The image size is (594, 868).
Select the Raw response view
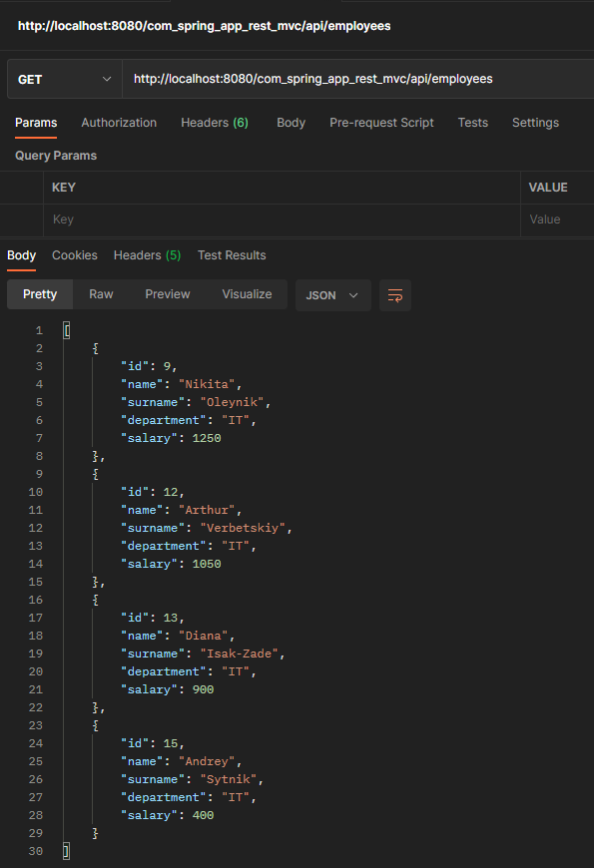(101, 294)
